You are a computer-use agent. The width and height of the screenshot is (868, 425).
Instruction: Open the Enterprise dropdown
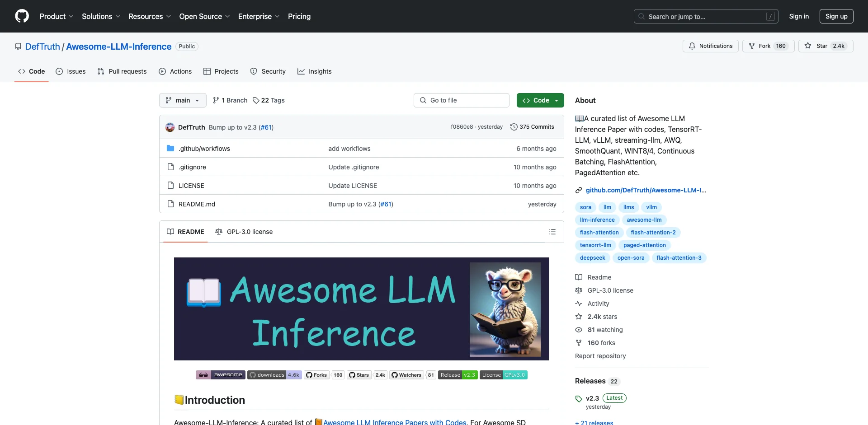point(259,16)
